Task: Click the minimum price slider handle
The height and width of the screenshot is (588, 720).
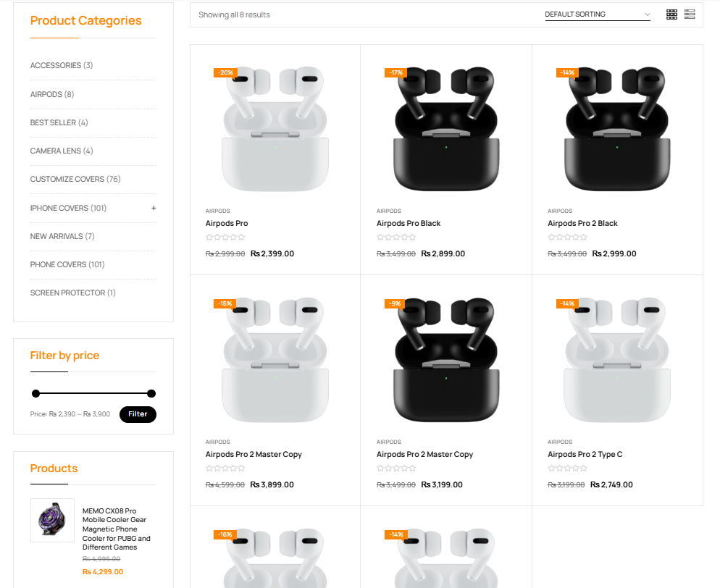Action: pos(35,393)
